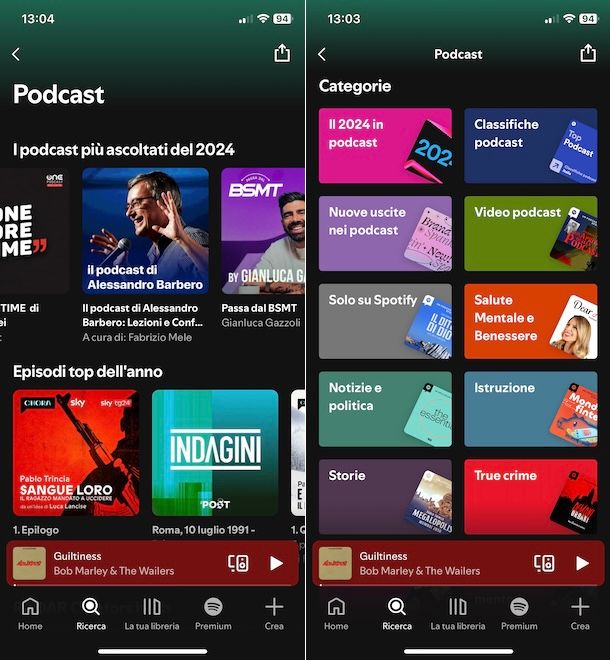The height and width of the screenshot is (660, 610).
Task: Open La tua libreria on the right screen
Action: pyautogui.click(x=458, y=614)
